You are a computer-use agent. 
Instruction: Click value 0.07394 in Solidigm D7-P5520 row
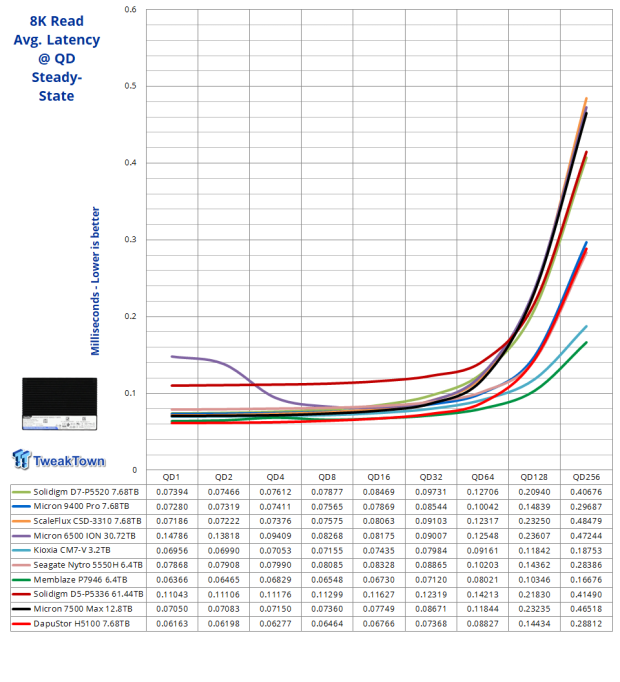pos(172,492)
